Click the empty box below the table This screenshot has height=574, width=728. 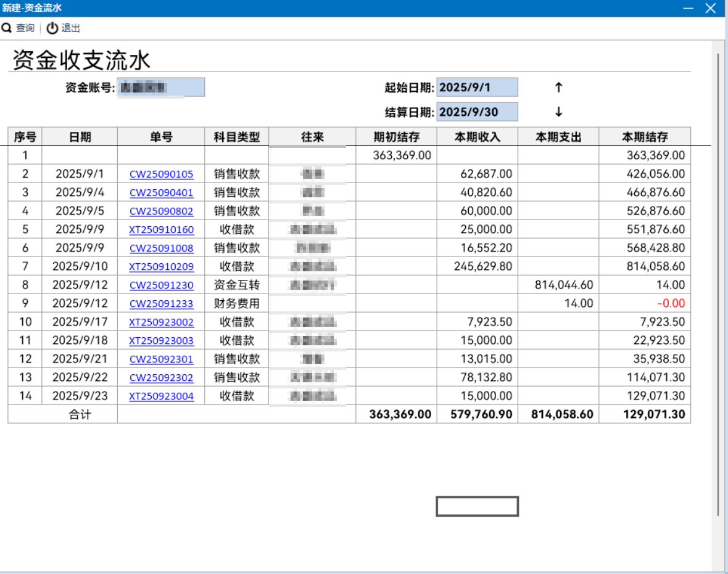coord(478,507)
